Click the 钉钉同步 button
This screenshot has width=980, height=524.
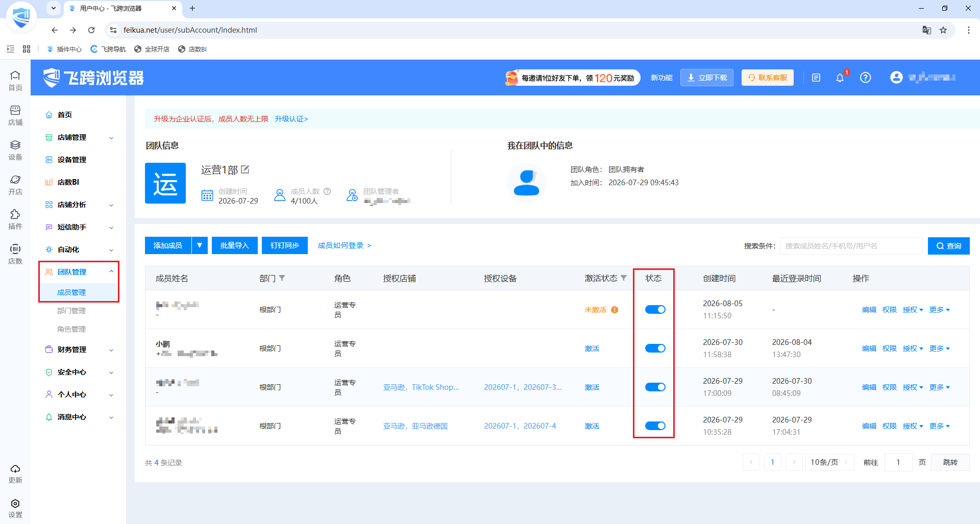[x=285, y=245]
